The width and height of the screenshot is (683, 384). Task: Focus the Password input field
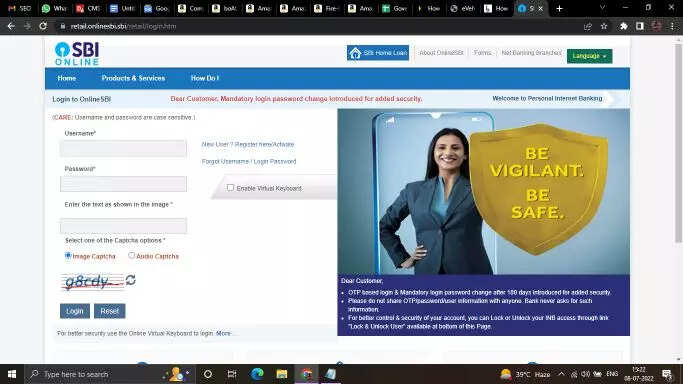click(123, 184)
